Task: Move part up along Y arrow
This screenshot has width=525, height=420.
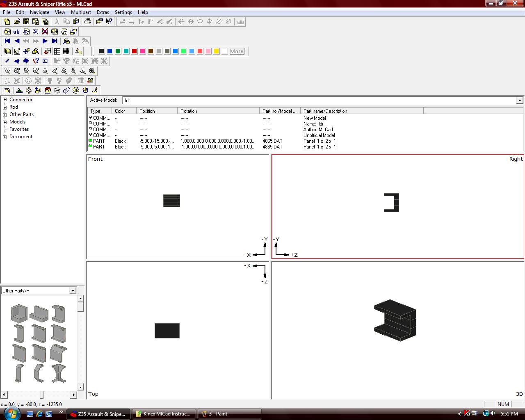Action: click(x=141, y=22)
